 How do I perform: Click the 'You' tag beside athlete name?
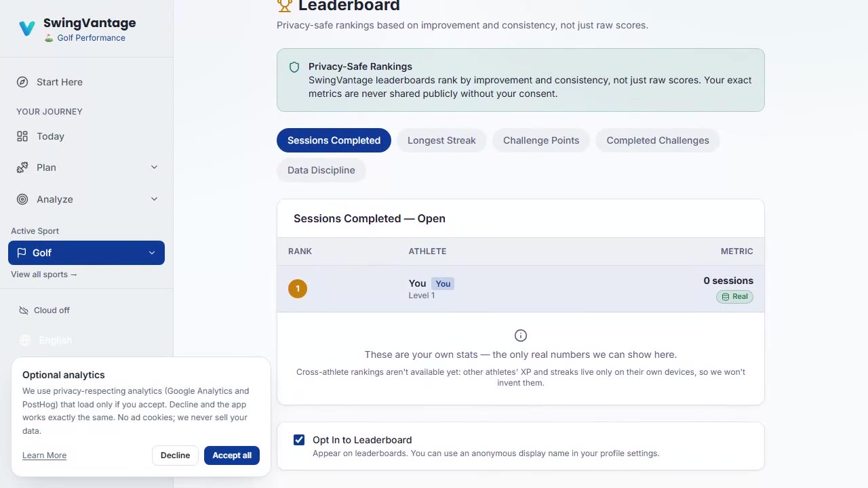[x=443, y=284]
